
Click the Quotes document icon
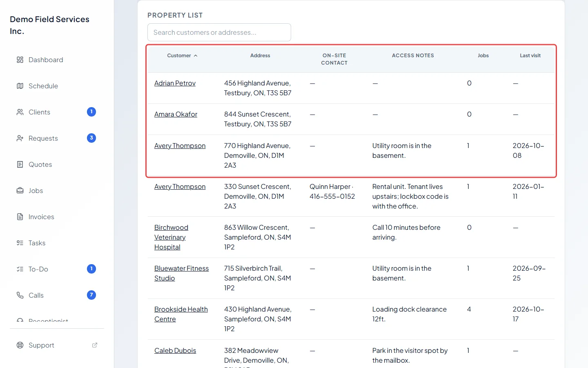(x=20, y=164)
